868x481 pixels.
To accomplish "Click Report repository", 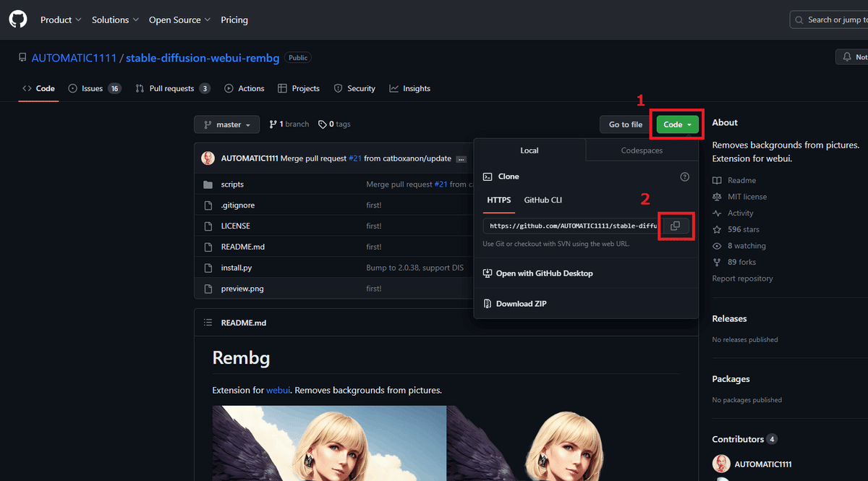I will pyautogui.click(x=742, y=278).
